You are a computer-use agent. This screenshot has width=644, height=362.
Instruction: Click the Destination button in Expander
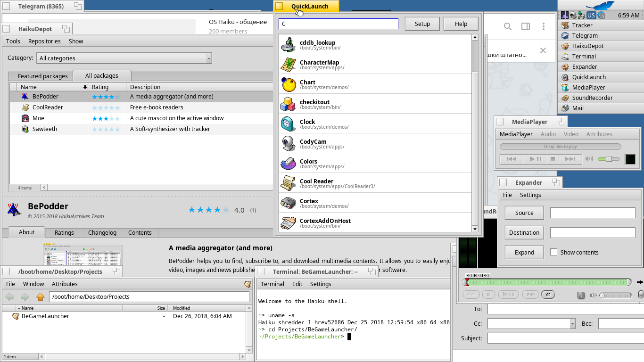(x=524, y=233)
